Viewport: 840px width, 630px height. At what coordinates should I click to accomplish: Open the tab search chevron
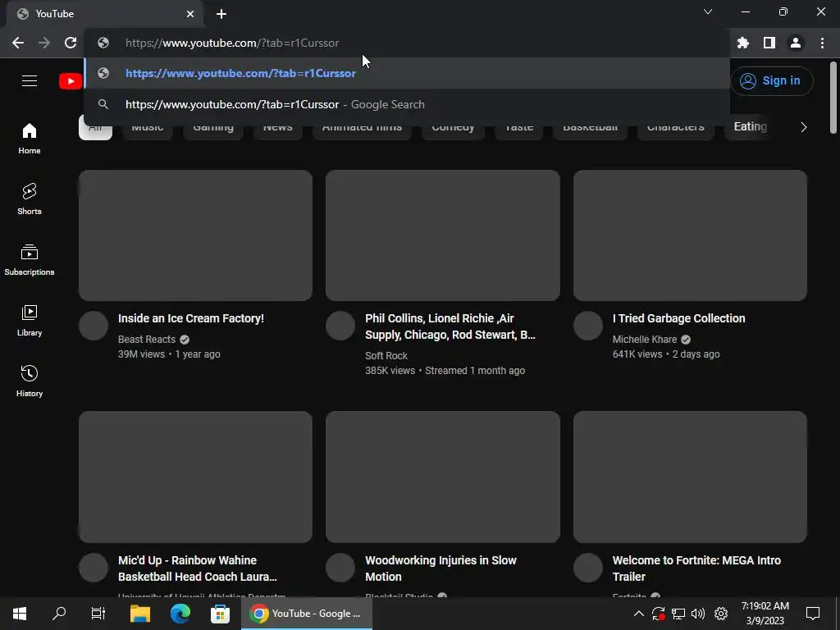point(708,11)
